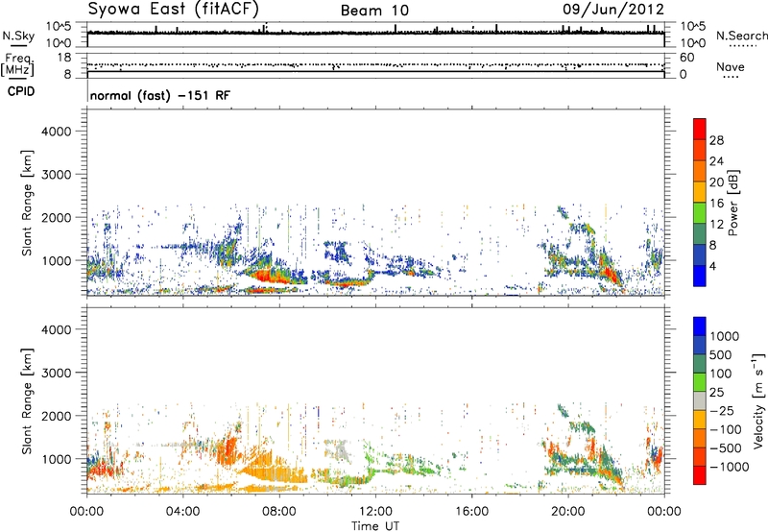The height and width of the screenshot is (532, 768).
Task: Click the "normal (fast) -151 RF" mode text
Action: (159, 96)
